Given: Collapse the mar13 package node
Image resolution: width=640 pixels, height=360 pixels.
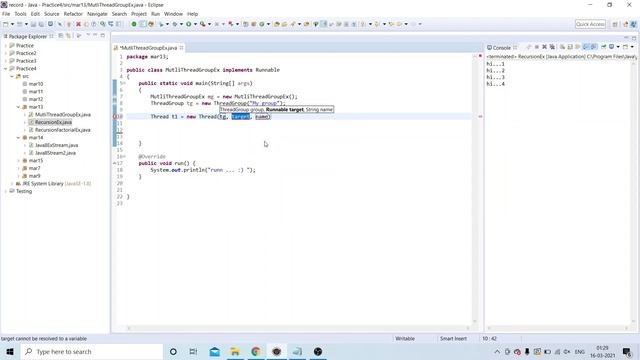Looking at the screenshot, I should [18, 107].
